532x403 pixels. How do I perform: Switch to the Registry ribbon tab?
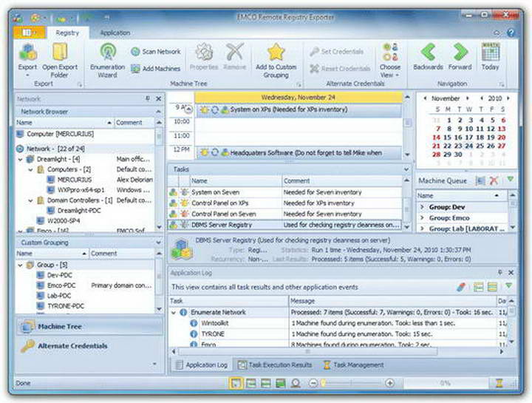67,33
